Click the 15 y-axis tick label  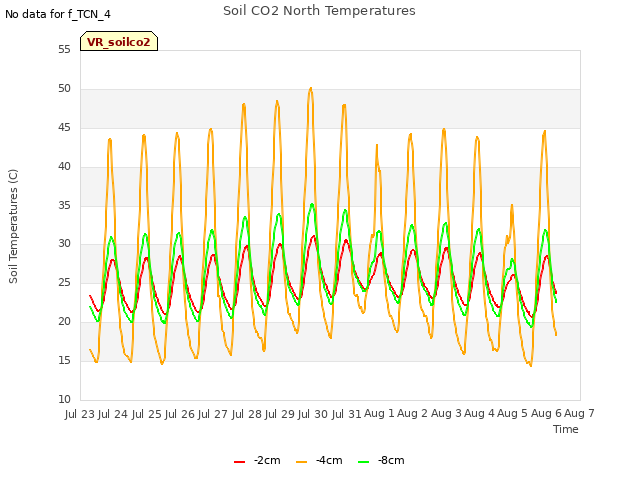click(x=64, y=360)
